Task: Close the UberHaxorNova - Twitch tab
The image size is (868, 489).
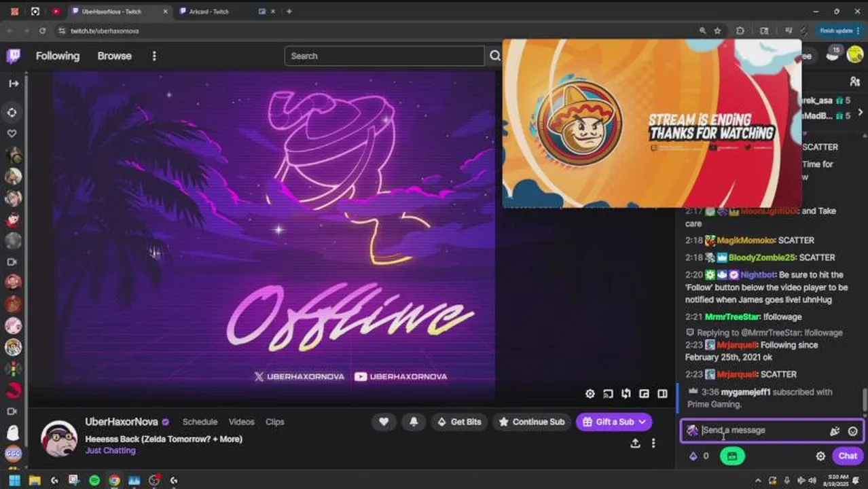Action: (x=164, y=12)
